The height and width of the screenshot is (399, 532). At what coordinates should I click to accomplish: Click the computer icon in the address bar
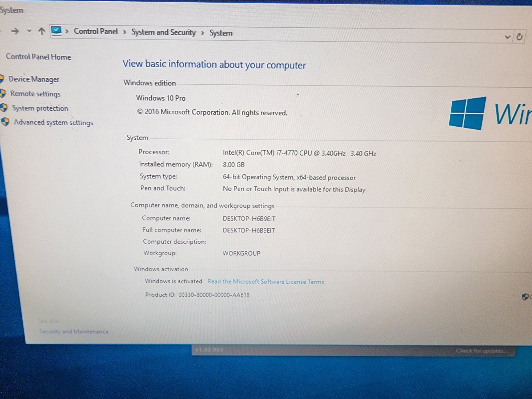coord(57,31)
